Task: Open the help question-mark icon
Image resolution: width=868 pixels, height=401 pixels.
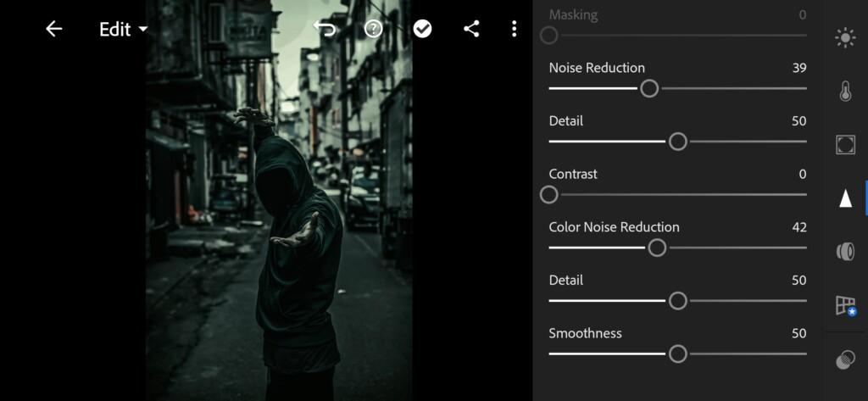Action: point(373,29)
